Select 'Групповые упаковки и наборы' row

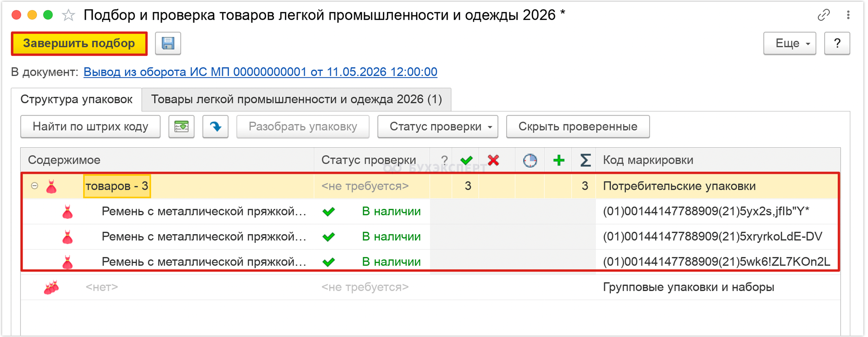[430, 287]
